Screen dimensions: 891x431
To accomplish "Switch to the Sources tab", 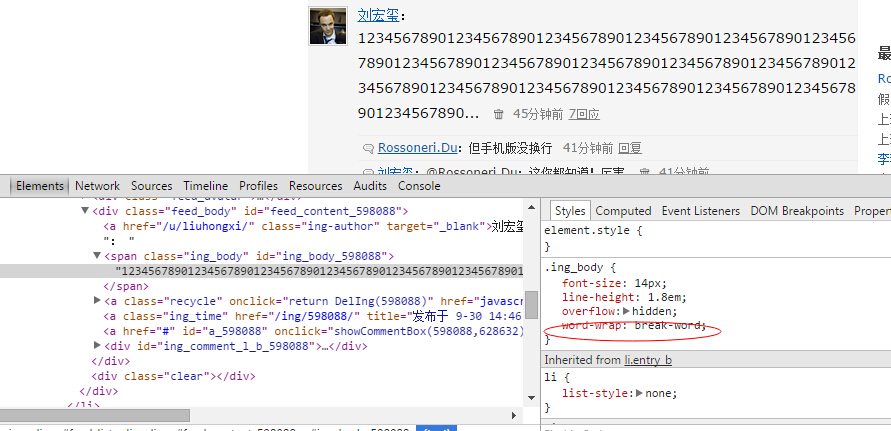I will tap(151, 186).
